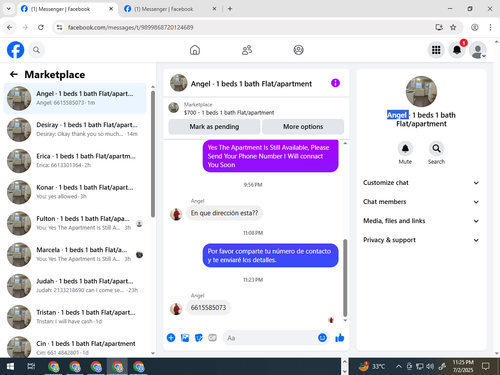Choose a GIF icon in composer
Viewport: 500px width, 375px height.
click(213, 338)
